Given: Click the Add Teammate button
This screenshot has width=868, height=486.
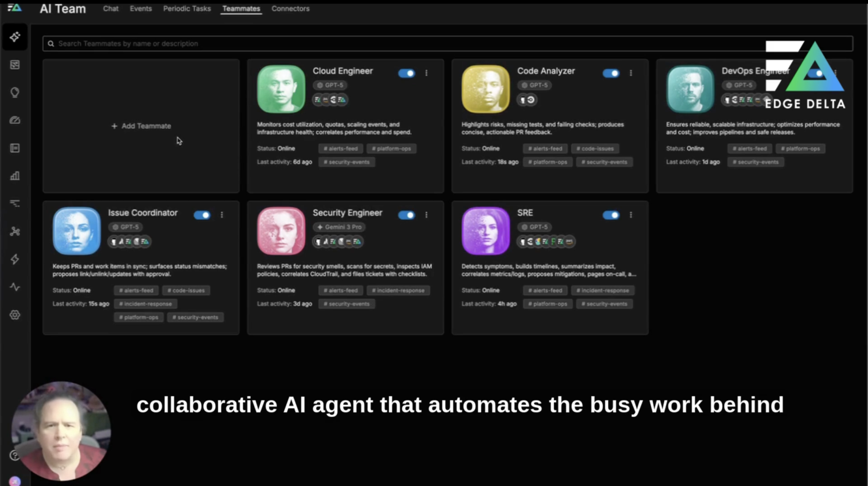Looking at the screenshot, I should [x=141, y=126].
